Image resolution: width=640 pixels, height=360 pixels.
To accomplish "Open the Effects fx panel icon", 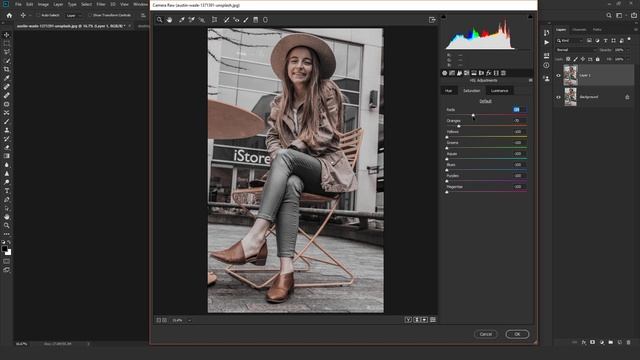I will [x=489, y=73].
